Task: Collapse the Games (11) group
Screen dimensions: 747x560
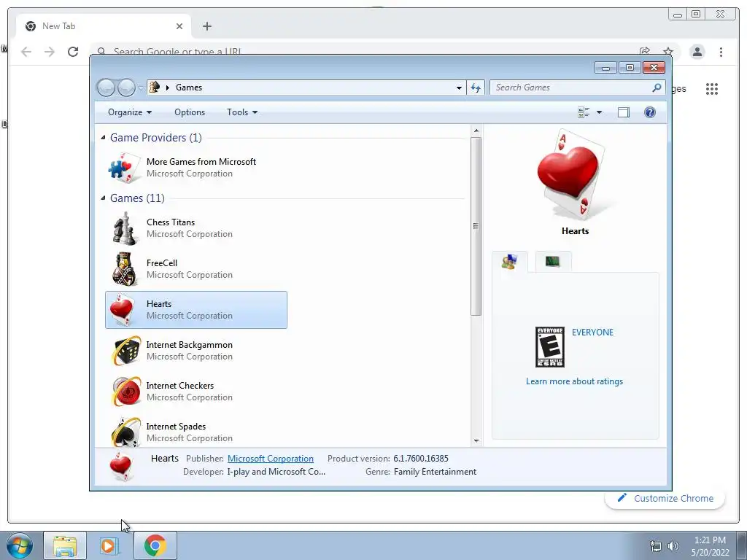Action: pos(103,198)
